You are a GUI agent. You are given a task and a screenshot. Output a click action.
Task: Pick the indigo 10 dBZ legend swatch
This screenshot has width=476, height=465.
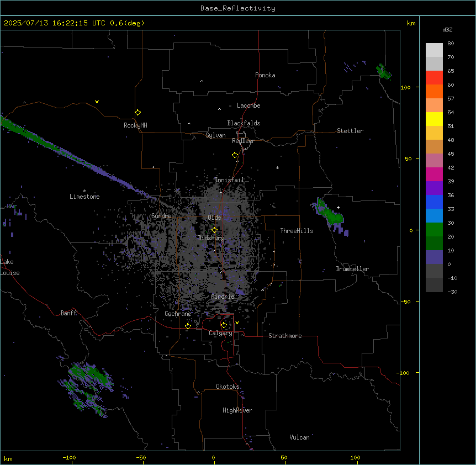[x=434, y=257]
